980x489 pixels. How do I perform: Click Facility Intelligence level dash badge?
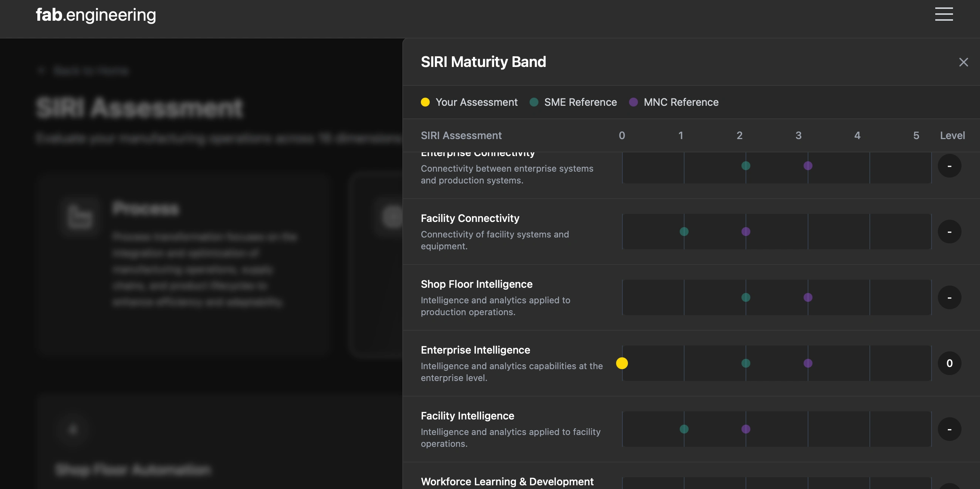pyautogui.click(x=949, y=429)
